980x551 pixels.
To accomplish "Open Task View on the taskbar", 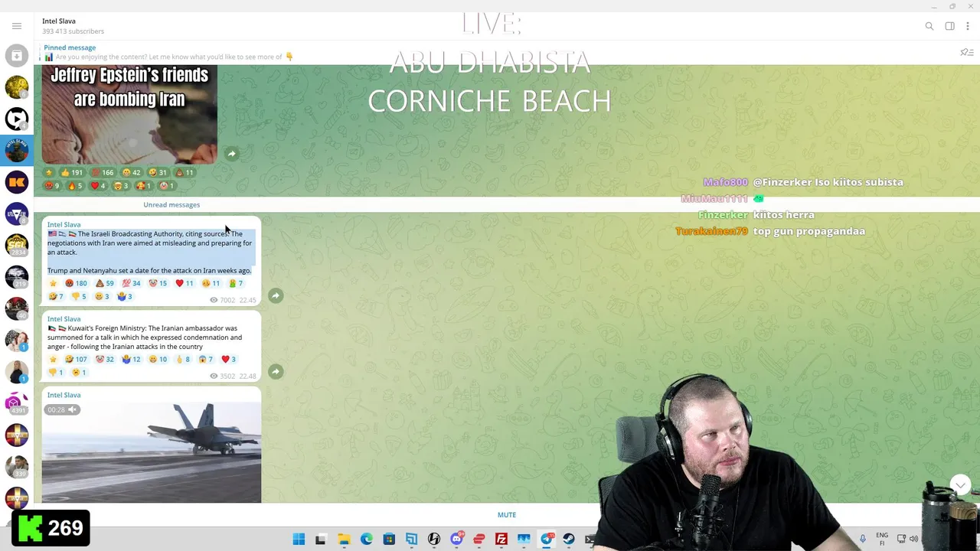I will pos(321,539).
